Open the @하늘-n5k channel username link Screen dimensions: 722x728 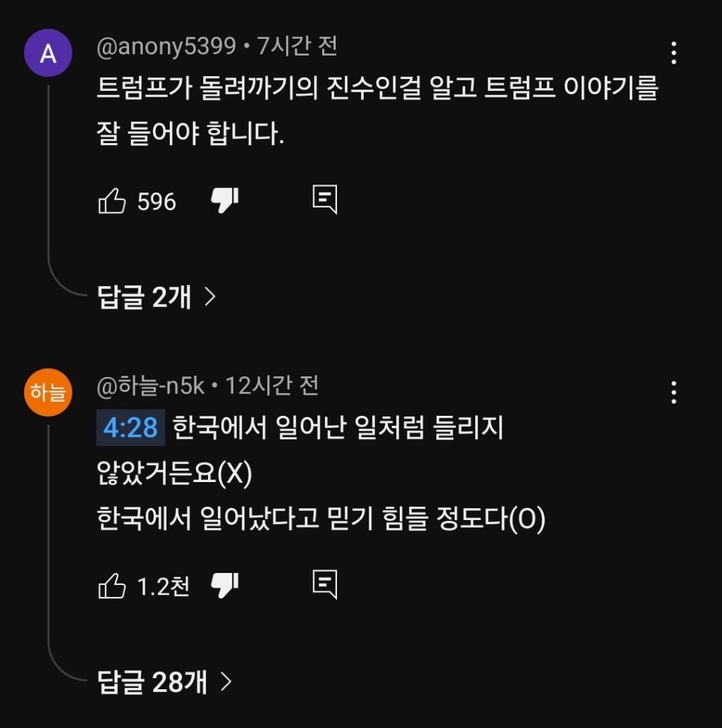149,385
